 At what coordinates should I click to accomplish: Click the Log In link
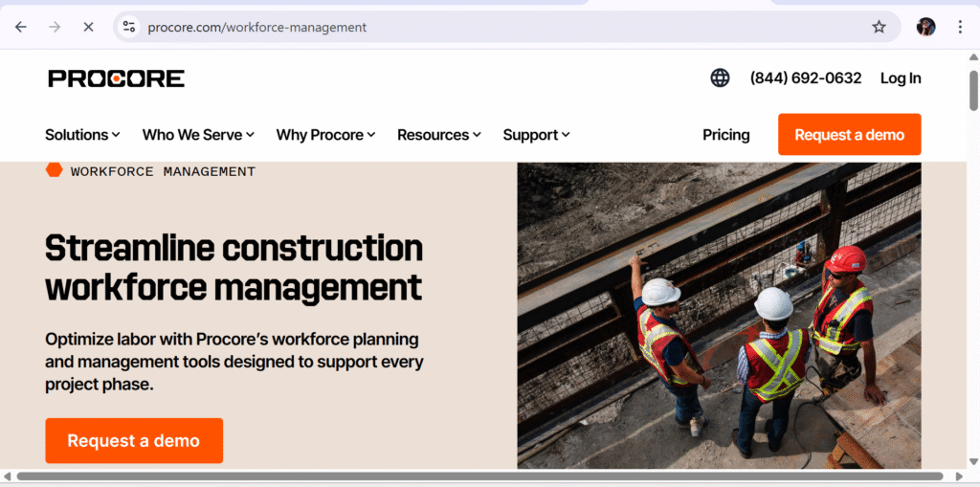pyautogui.click(x=901, y=78)
